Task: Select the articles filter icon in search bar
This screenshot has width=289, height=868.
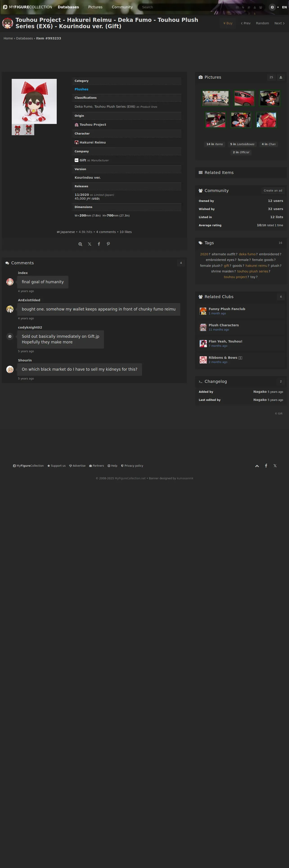Action: coord(249,7)
